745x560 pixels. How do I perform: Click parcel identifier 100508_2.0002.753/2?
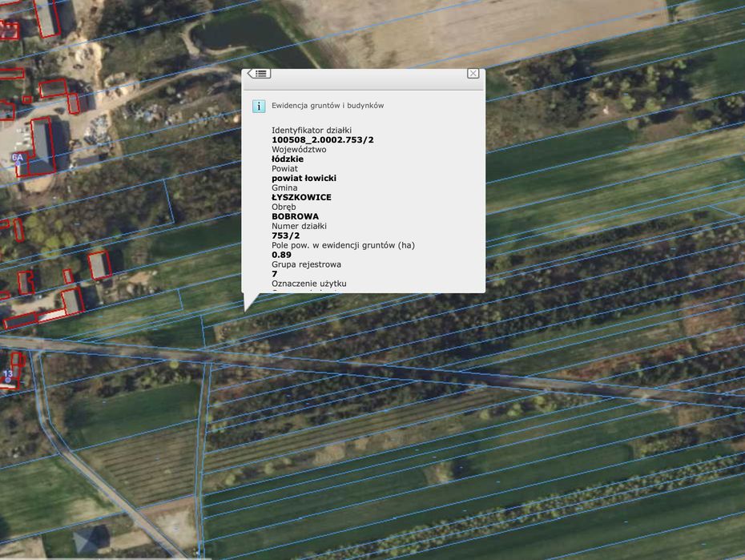pyautogui.click(x=322, y=140)
